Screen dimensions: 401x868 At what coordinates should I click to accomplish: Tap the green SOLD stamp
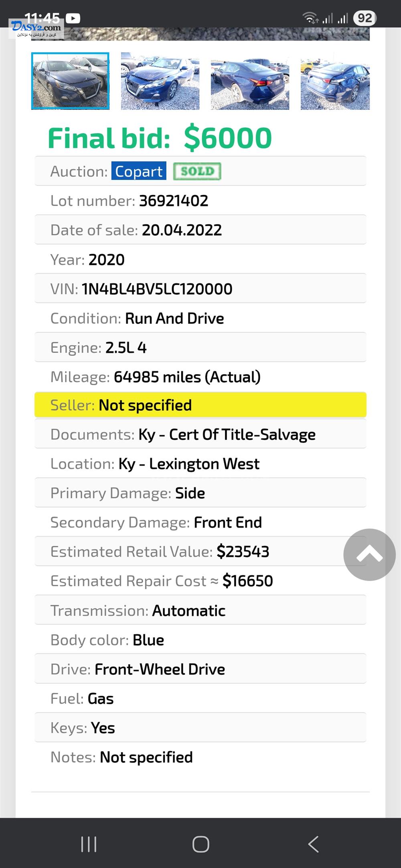[x=197, y=171]
